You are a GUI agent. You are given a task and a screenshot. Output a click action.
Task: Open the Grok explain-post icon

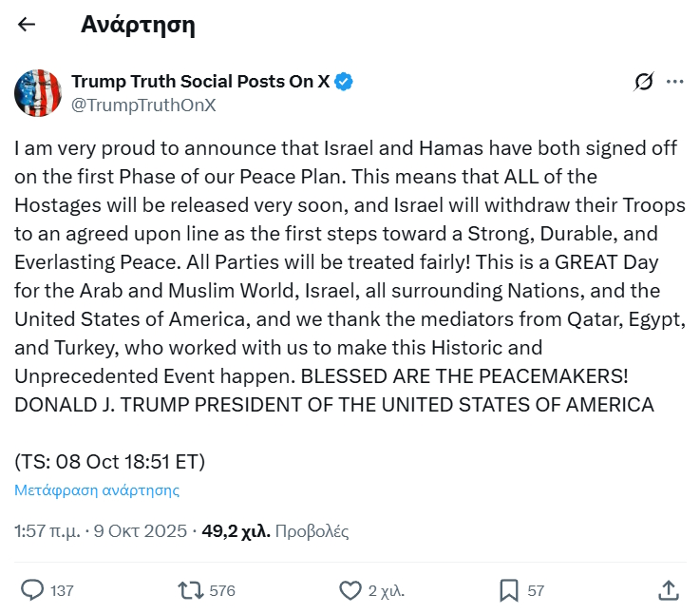[x=644, y=82]
